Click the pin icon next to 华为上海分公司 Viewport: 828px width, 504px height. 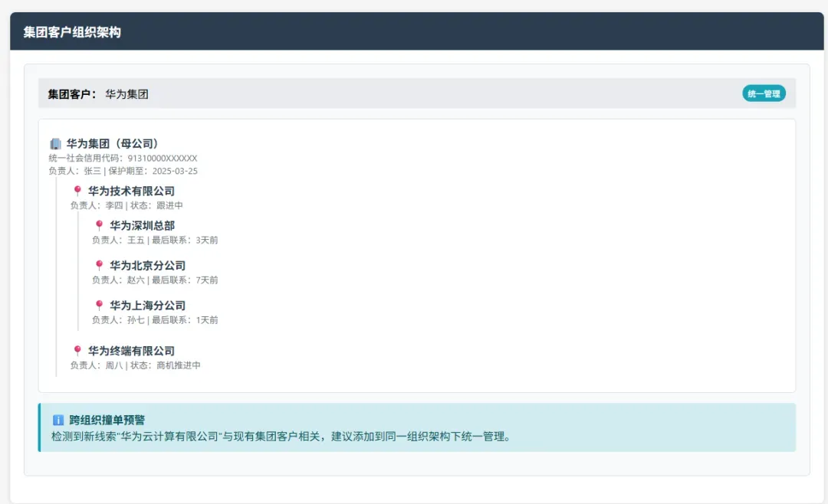point(99,305)
